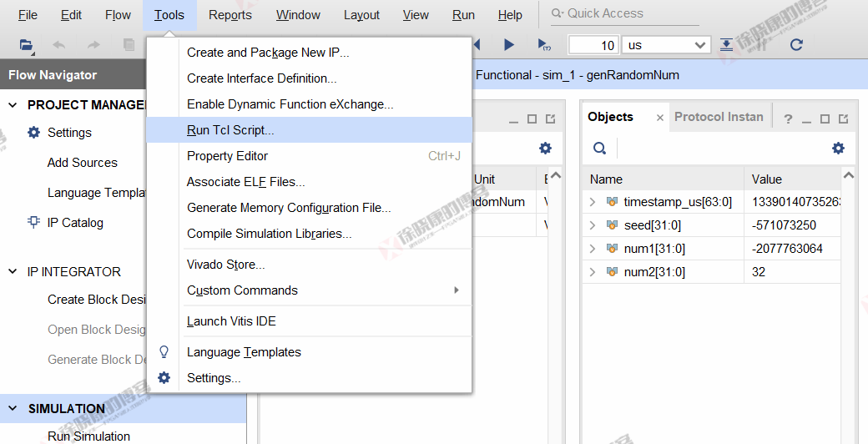Expand the seed[31:0] object
Screen dimensions: 868x444
tap(593, 225)
